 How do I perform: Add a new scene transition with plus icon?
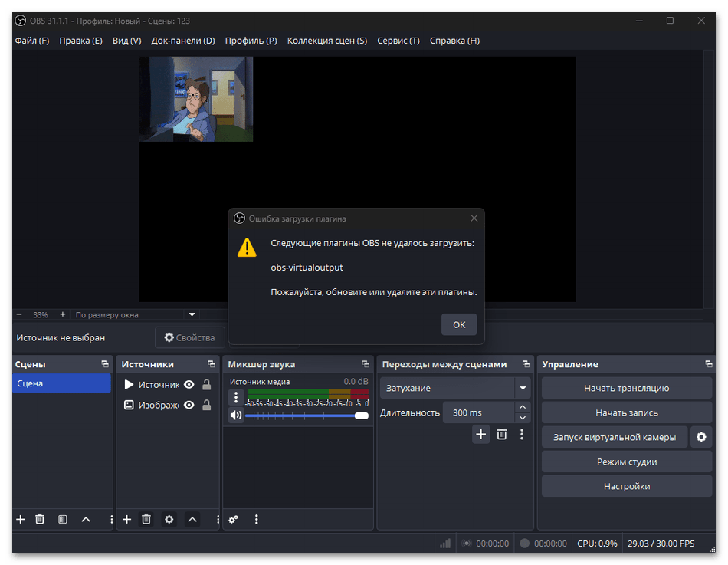tap(480, 434)
